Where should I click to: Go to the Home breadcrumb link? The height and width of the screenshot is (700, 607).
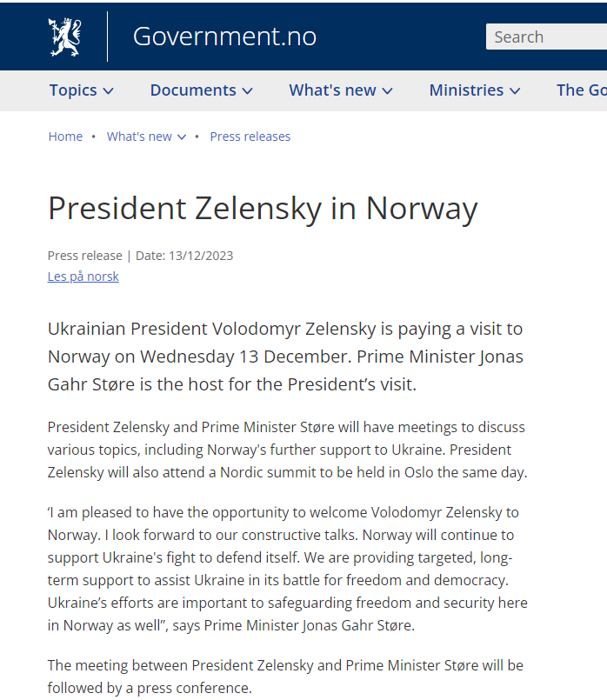[65, 137]
